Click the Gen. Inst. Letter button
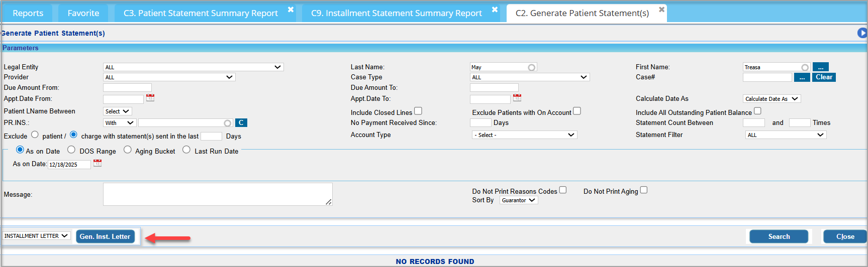This screenshot has height=267, width=868. point(105,236)
